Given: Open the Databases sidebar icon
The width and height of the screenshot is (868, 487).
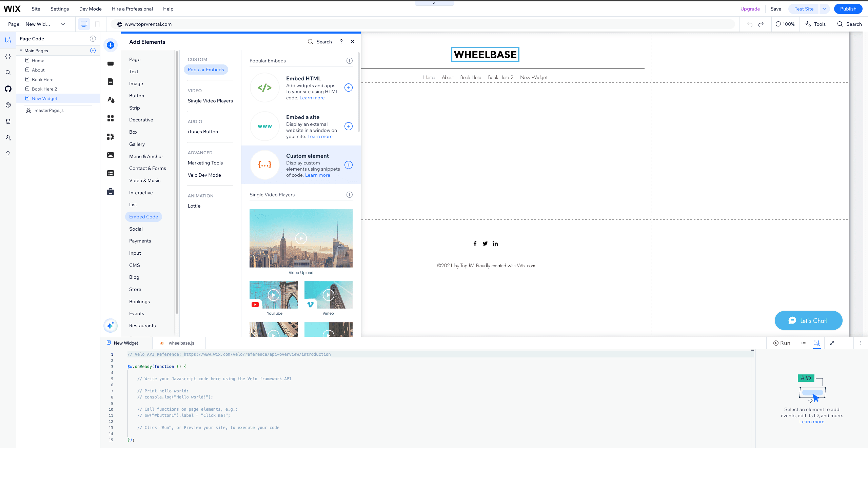Looking at the screenshot, I should tap(8, 121).
